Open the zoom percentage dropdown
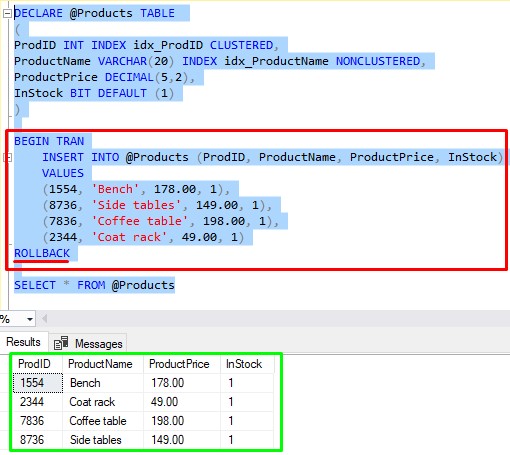The width and height of the screenshot is (510, 455). (x=30, y=319)
